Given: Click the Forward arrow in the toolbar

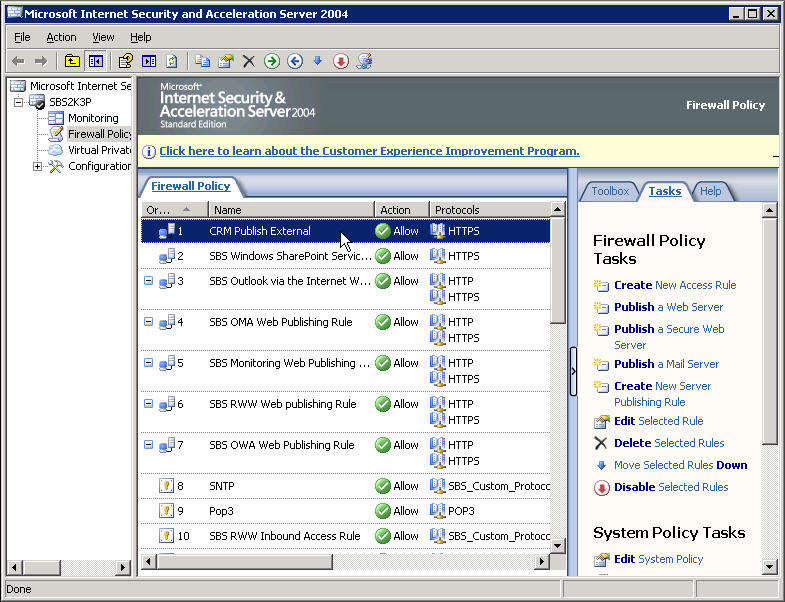Looking at the screenshot, I should (41, 62).
